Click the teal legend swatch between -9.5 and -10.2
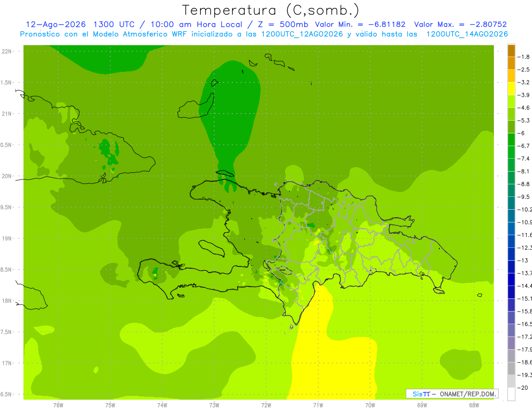This screenshot has height=411, width=532. tap(511, 203)
